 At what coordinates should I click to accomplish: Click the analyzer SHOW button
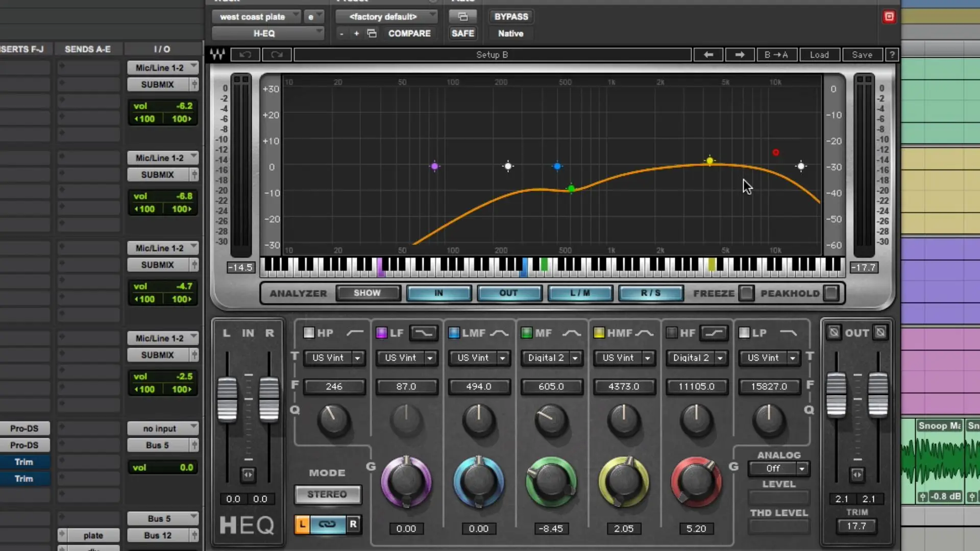click(367, 293)
